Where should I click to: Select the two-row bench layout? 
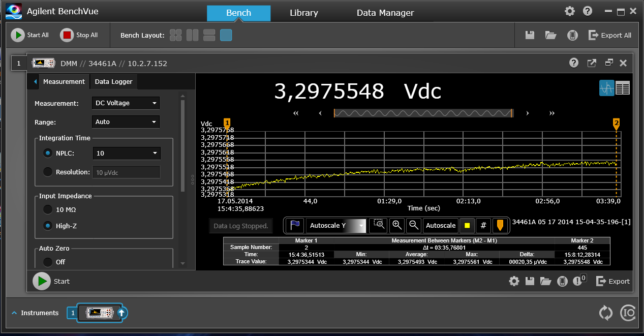pos(209,35)
